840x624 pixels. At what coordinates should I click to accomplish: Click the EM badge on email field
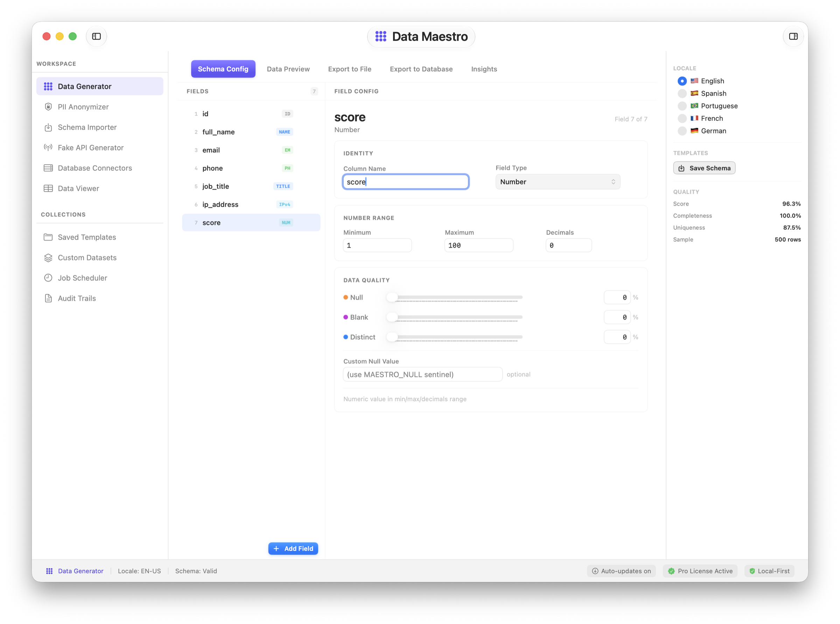click(287, 150)
